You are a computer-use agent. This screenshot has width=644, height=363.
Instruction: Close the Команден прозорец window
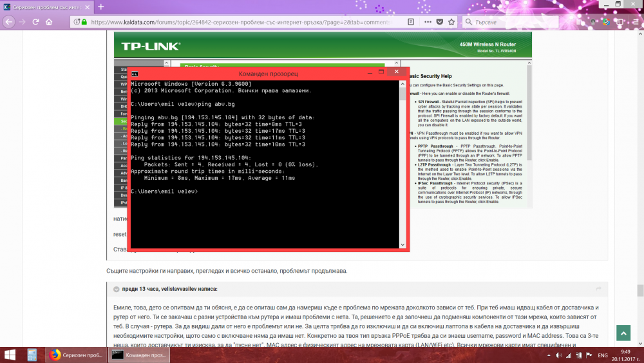tap(396, 72)
